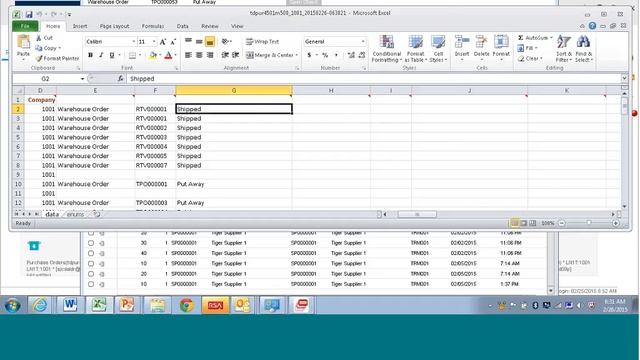Switch to the Data ribbon tab
640x360 pixels.
pyautogui.click(x=182, y=26)
